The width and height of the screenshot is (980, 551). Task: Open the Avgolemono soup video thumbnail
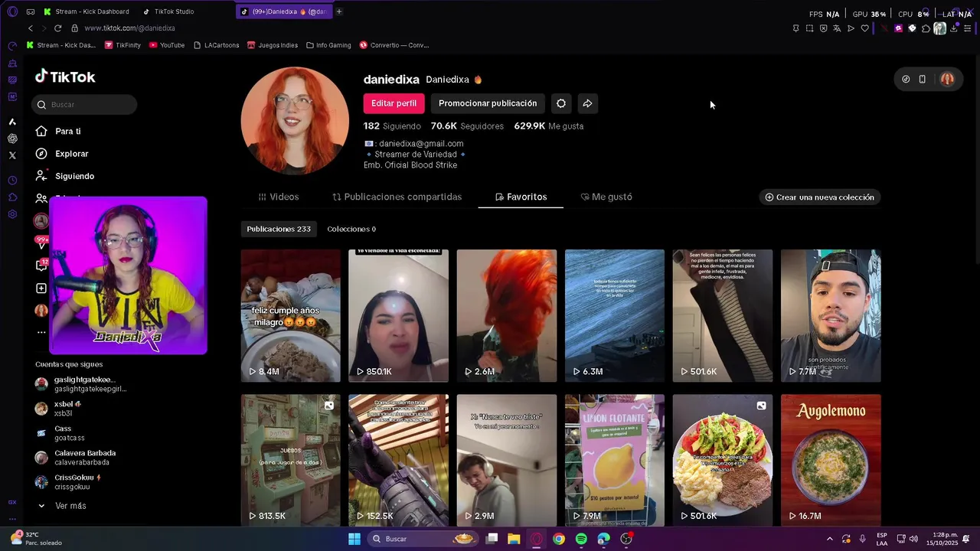coord(831,460)
